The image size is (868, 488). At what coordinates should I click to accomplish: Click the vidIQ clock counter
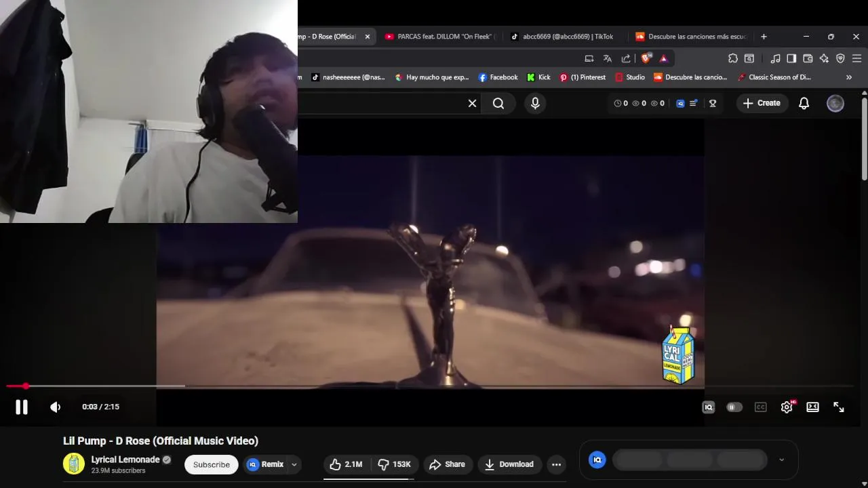point(621,103)
